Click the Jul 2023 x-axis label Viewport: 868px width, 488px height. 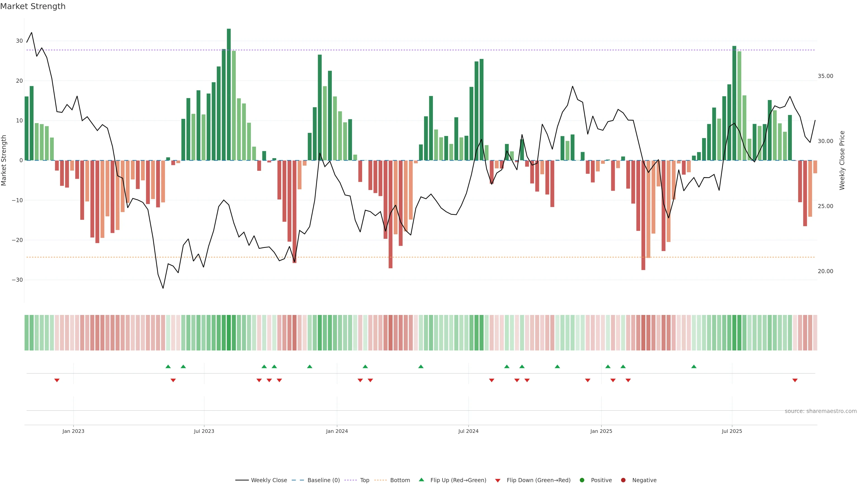204,431
